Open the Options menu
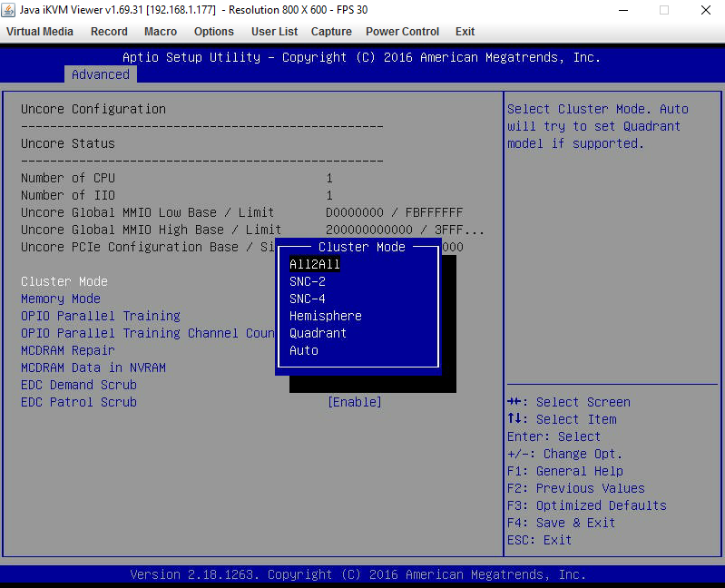The height and width of the screenshot is (588, 725). click(213, 32)
